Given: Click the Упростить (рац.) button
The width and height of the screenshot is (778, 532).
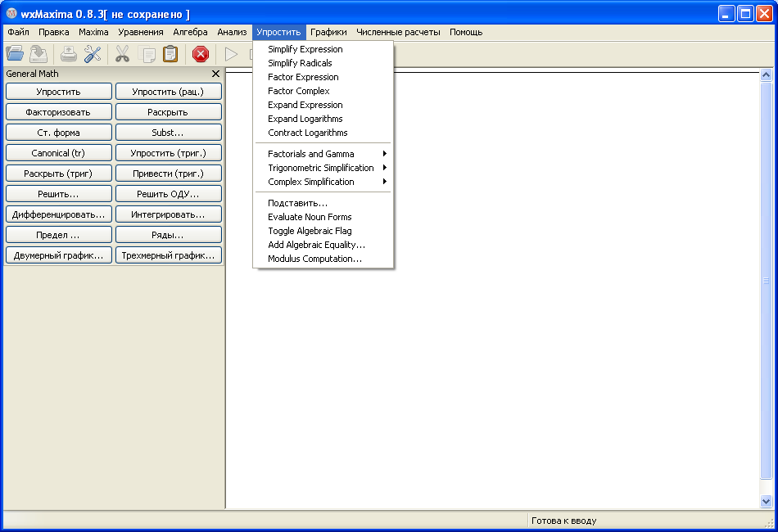Looking at the screenshot, I should (168, 92).
